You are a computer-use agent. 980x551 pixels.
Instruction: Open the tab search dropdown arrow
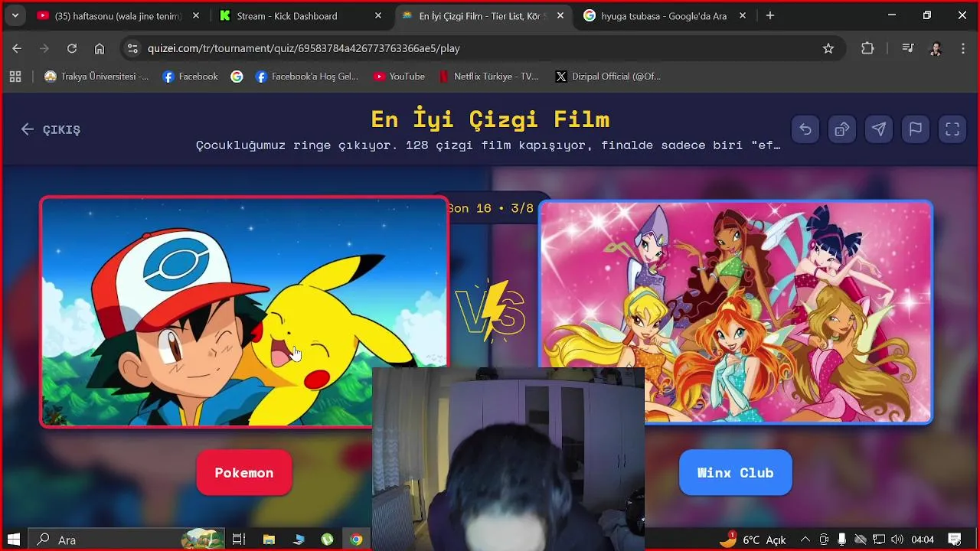click(15, 15)
